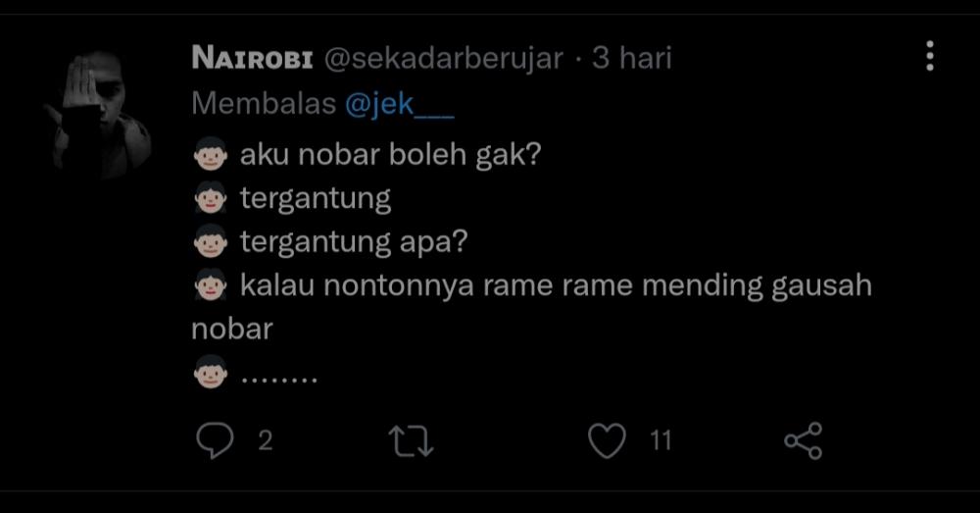Like the tweet with the heart icon
This screenshot has width=980, height=513.
pyautogui.click(x=607, y=440)
